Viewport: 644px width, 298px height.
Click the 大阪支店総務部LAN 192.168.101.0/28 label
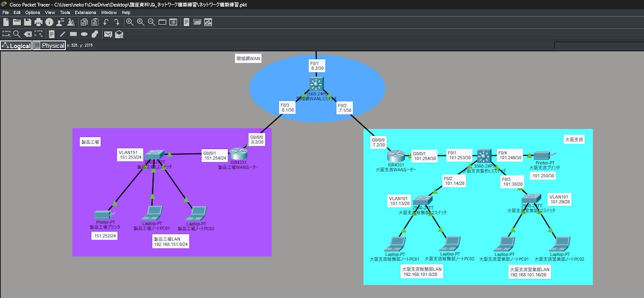(x=422, y=272)
